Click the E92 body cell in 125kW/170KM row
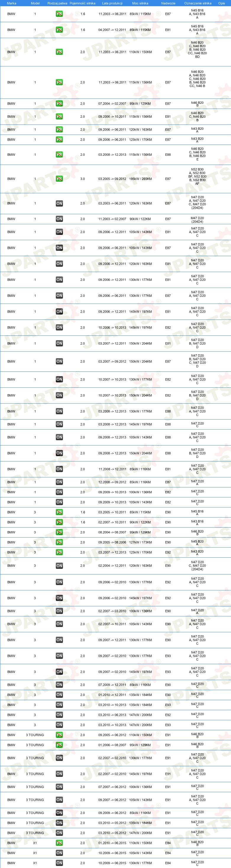Image resolution: width=231 pixels, height=868 pixels. click(x=168, y=553)
